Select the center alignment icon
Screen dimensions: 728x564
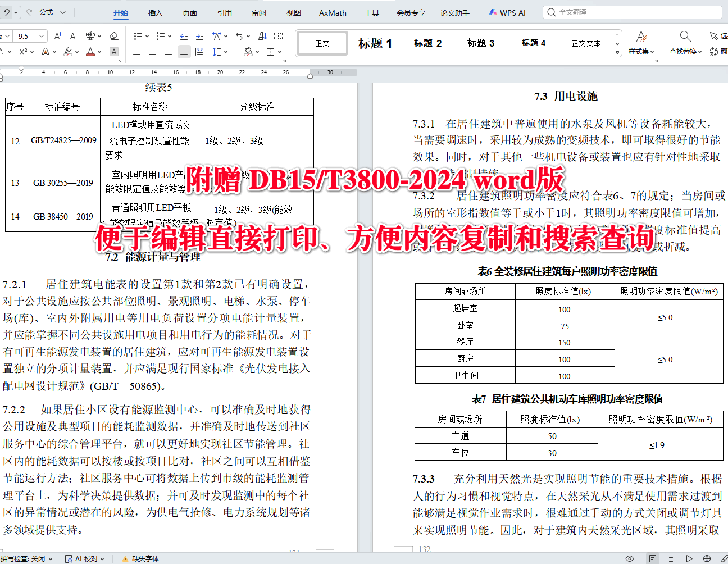click(152, 52)
